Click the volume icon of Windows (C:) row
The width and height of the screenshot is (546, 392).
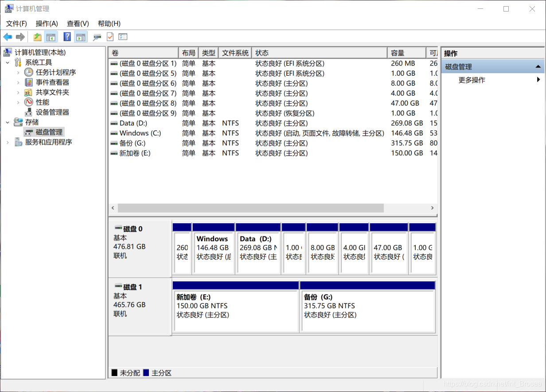(114, 133)
